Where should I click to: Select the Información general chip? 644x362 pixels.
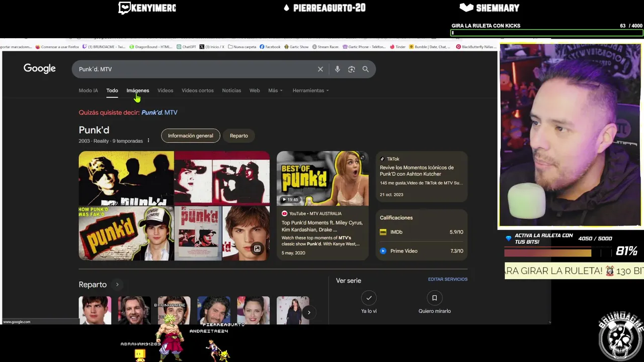pyautogui.click(x=190, y=136)
